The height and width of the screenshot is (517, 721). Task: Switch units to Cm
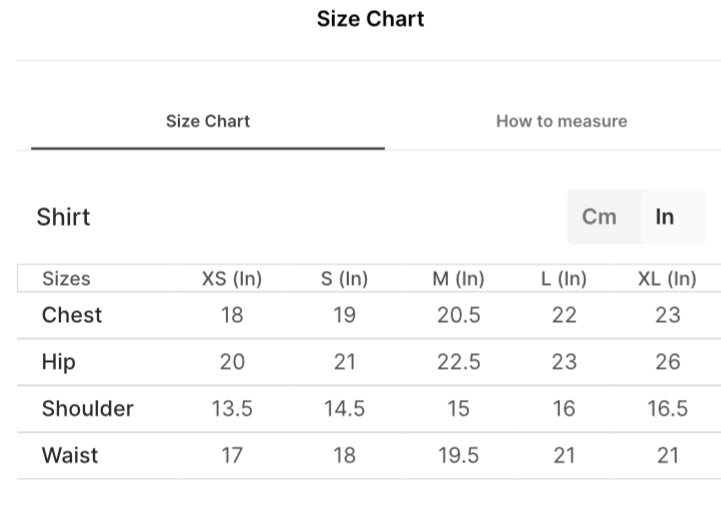(x=599, y=217)
